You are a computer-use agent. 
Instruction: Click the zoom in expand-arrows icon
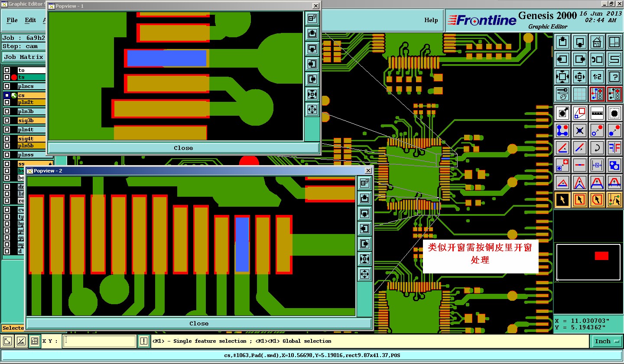tap(562, 77)
